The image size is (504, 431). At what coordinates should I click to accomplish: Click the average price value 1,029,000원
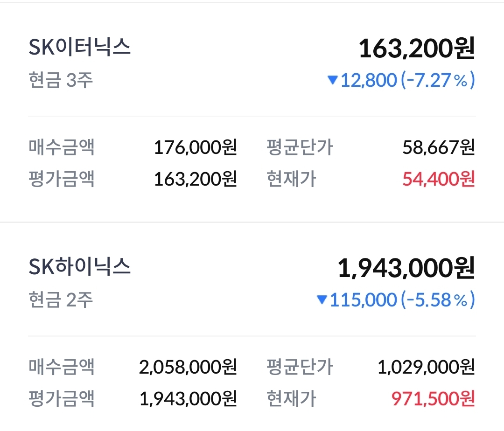426,368
